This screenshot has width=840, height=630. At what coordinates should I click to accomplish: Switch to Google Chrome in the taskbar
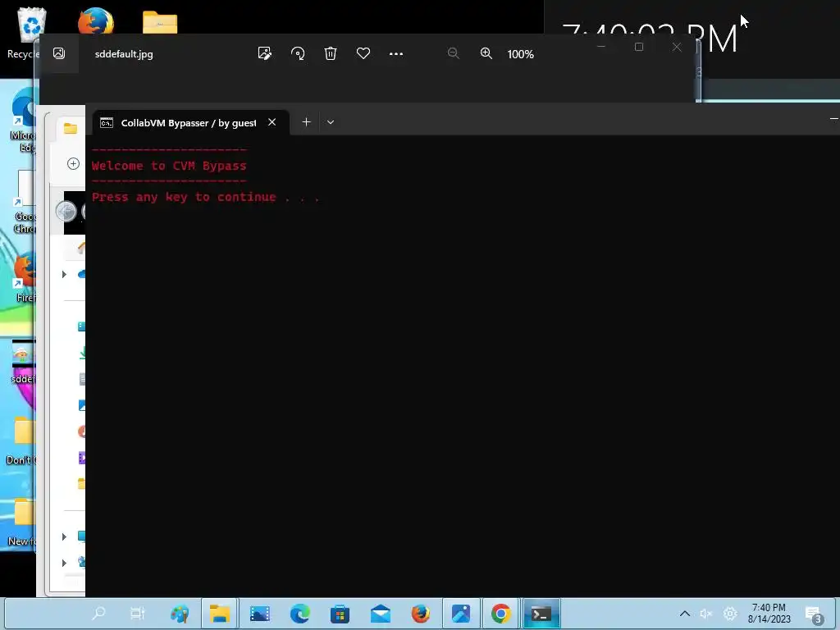pyautogui.click(x=501, y=614)
